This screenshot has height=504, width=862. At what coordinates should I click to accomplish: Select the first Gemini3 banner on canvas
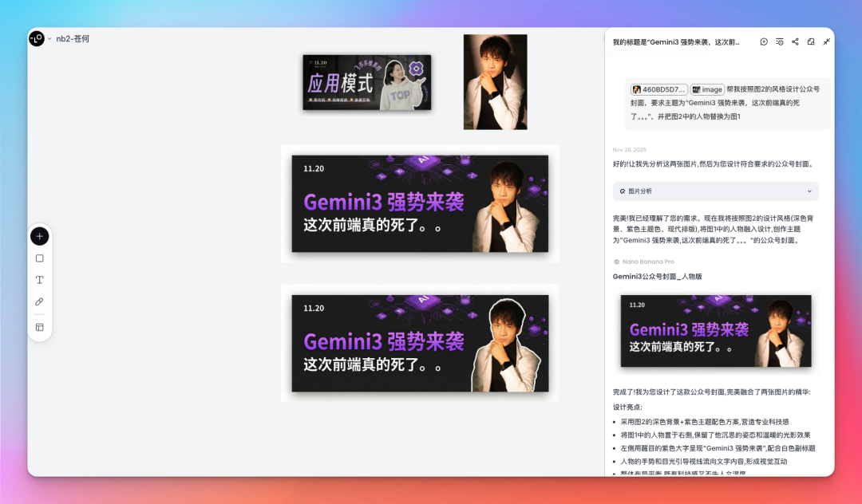(420, 203)
